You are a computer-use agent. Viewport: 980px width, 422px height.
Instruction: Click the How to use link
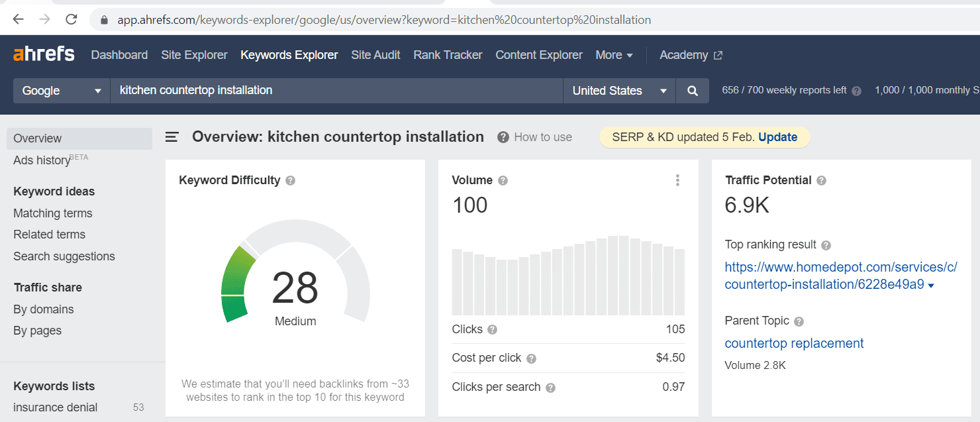(543, 137)
